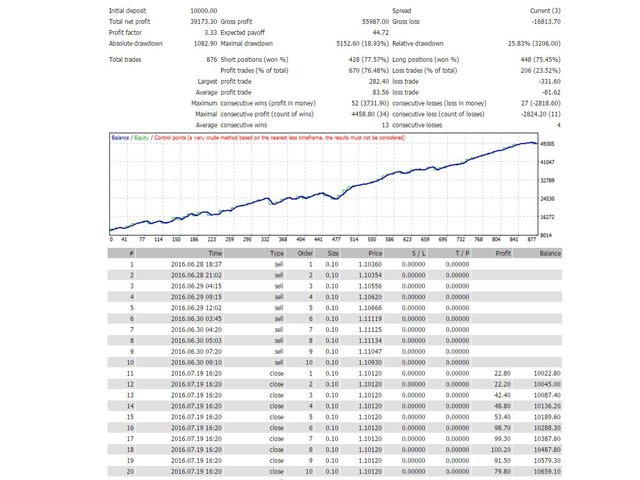Select consecutive wins value 52 (3731.90)
Viewport: 640px width, 480px height.
pos(370,104)
